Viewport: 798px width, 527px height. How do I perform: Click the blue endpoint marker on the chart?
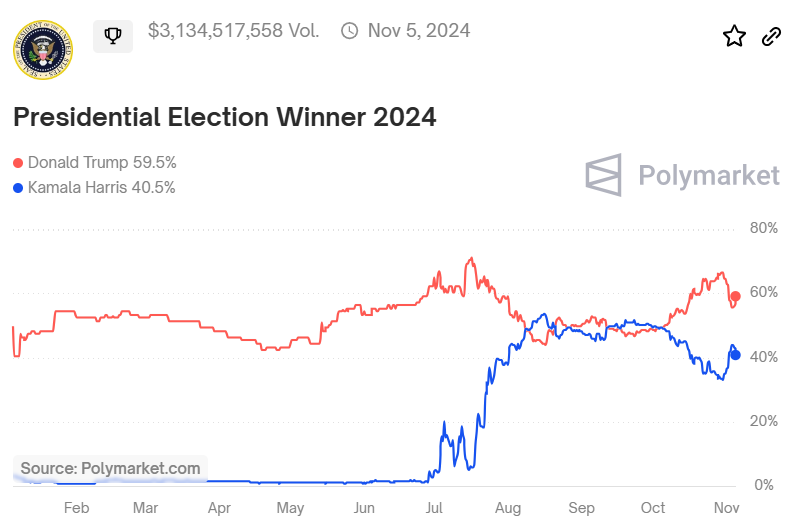[735, 354]
